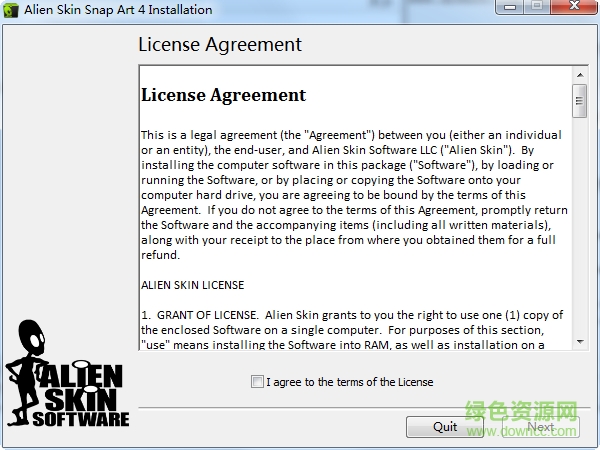Click the installer icon in the title bar
The width and height of the screenshot is (600, 450).
point(11,10)
